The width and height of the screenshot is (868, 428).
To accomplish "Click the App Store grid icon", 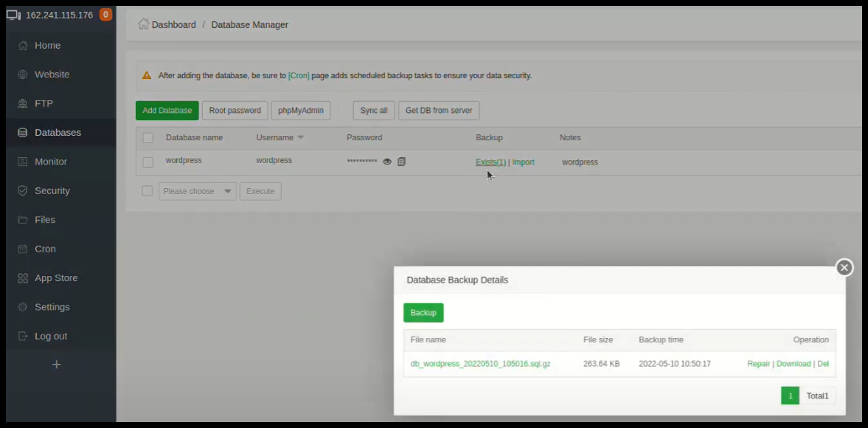I will tap(23, 278).
